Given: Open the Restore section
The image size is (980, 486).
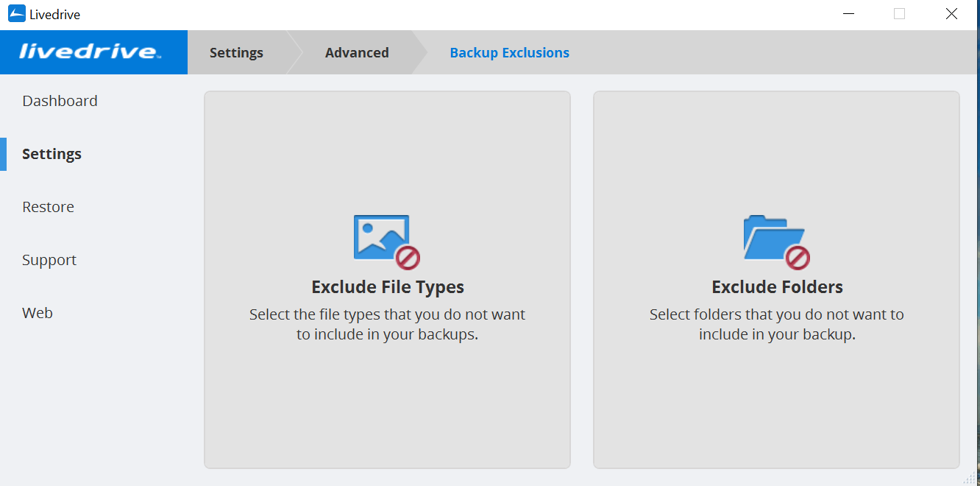Looking at the screenshot, I should [x=48, y=207].
